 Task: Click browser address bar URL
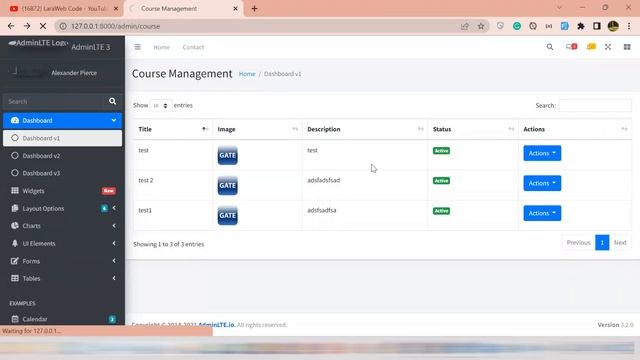pos(116,26)
